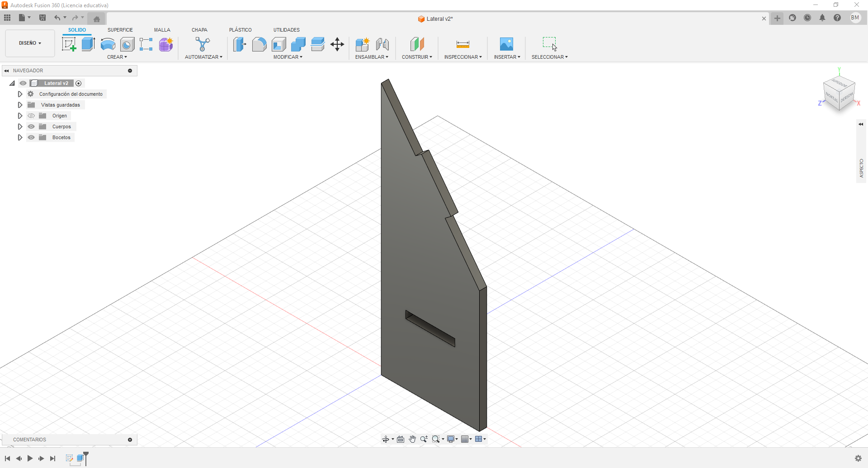The height and width of the screenshot is (468, 868).
Task: Select the Hole tool
Action: 127,44
